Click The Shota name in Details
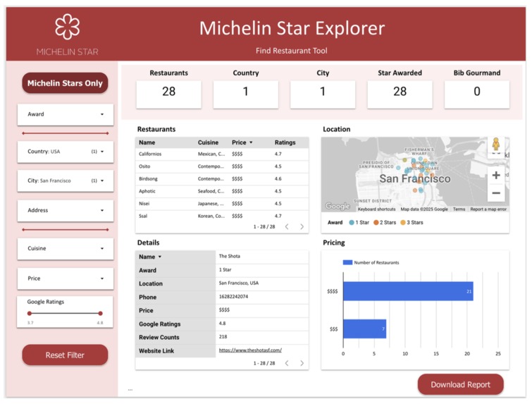This screenshot has height=404, width=532. [229, 257]
